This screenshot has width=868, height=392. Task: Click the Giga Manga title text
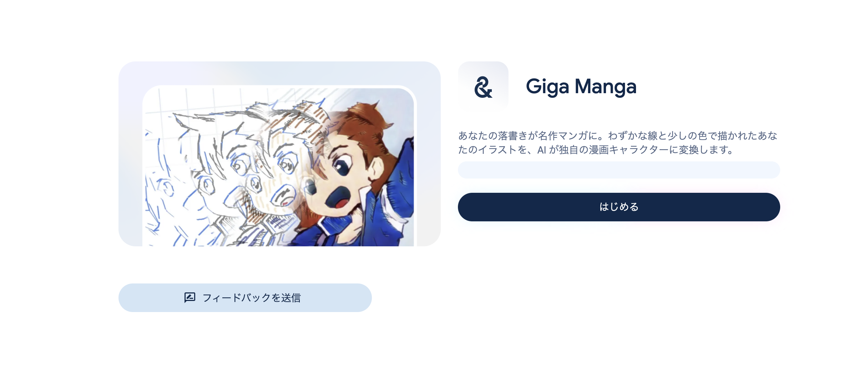coord(581,87)
